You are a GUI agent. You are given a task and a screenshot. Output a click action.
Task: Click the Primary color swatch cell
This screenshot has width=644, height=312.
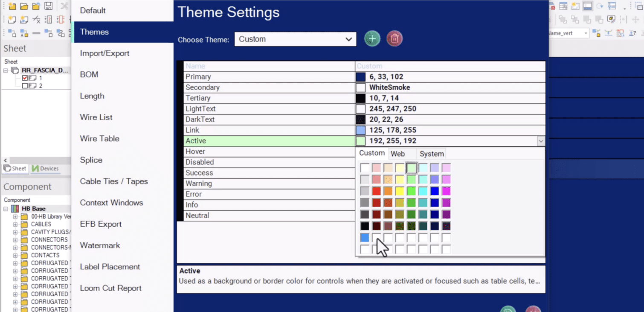[361, 77]
